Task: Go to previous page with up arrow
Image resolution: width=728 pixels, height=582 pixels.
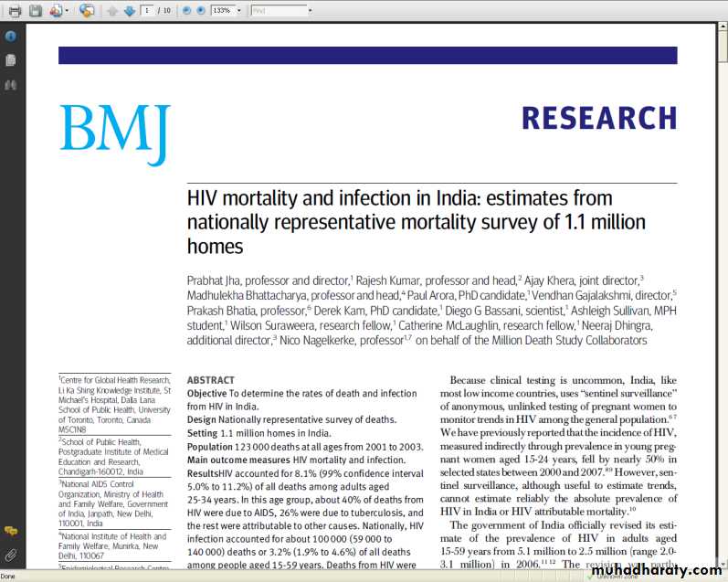Action: [x=113, y=11]
